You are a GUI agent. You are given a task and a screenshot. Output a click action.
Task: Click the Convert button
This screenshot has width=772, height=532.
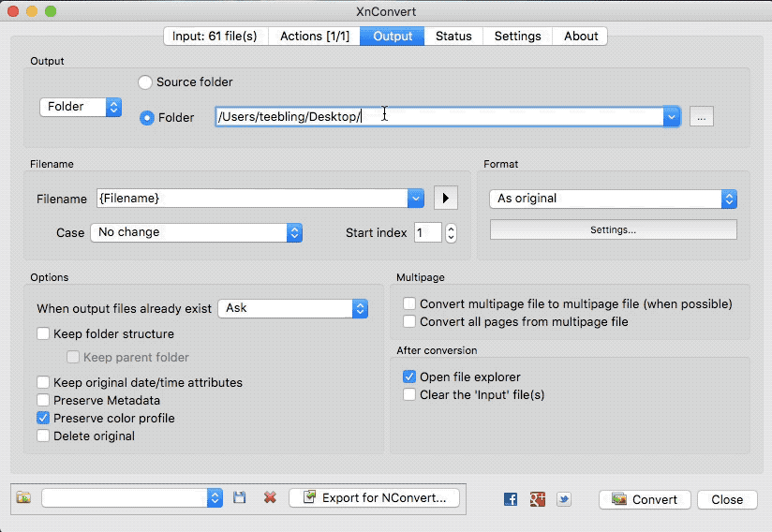(645, 499)
